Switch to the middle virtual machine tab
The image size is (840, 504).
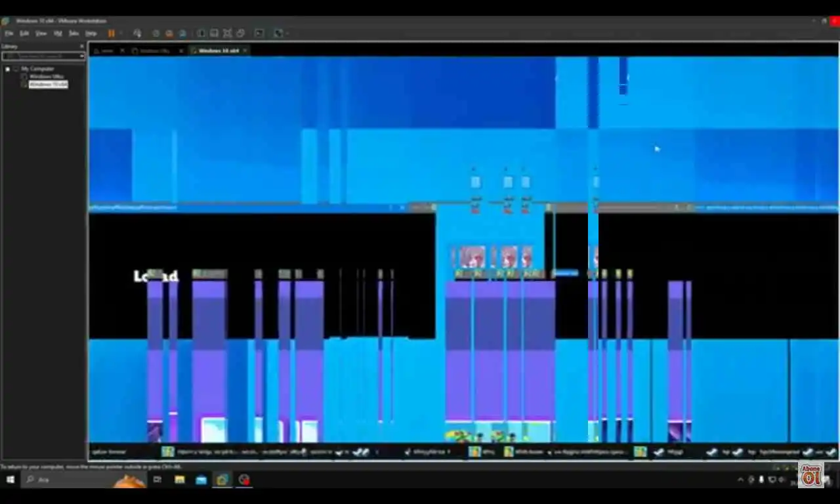[155, 51]
